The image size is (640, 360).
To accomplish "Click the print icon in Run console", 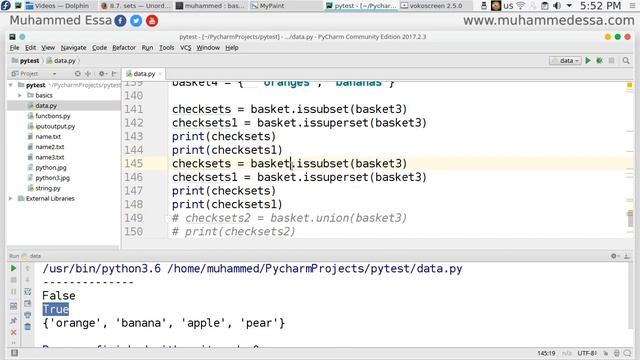I will [x=28, y=315].
